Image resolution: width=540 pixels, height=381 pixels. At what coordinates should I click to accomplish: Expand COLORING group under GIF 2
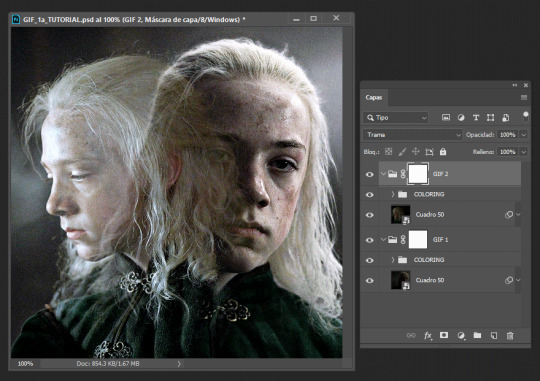(x=393, y=194)
